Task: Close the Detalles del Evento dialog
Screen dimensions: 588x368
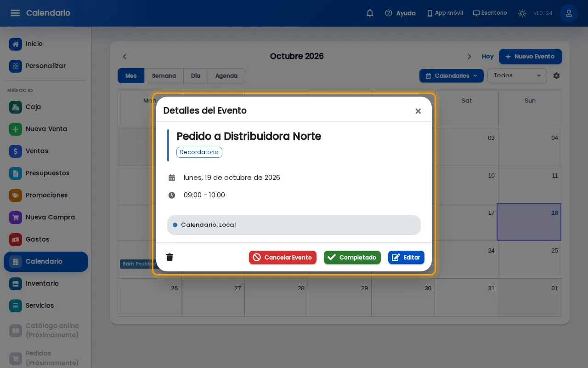Action: tap(418, 111)
